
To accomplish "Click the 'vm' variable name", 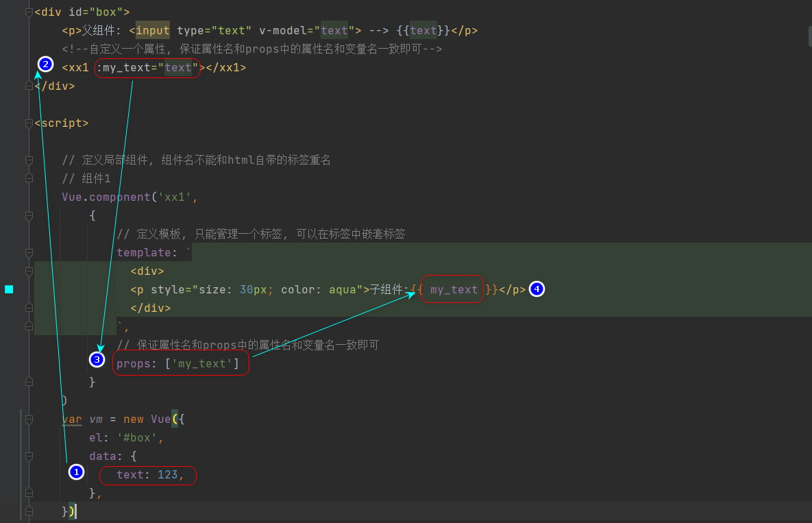I will pyautogui.click(x=96, y=419).
